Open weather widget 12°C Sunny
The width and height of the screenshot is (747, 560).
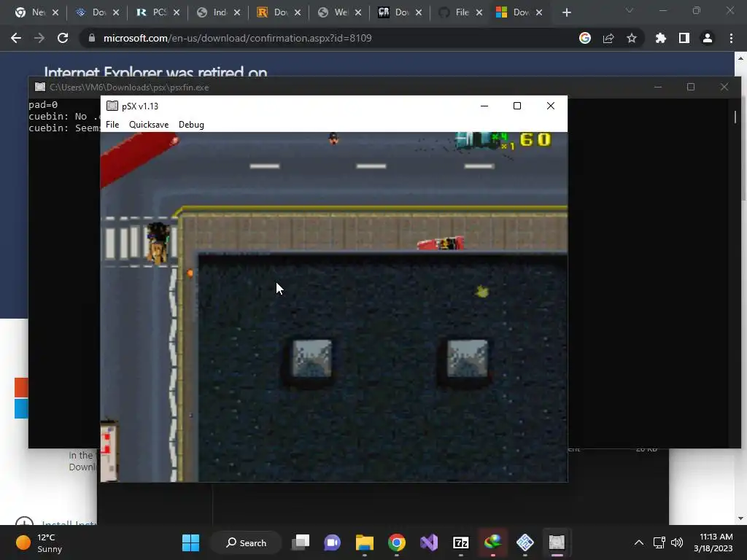[x=39, y=542]
